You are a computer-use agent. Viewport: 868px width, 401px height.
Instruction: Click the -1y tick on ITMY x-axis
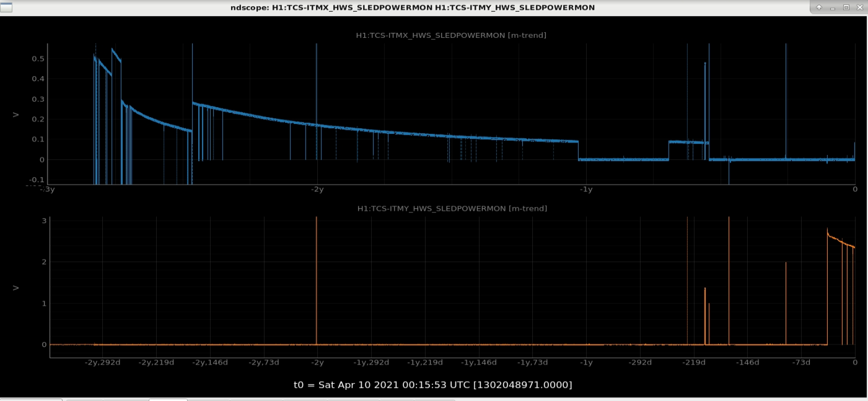pyautogui.click(x=586, y=363)
